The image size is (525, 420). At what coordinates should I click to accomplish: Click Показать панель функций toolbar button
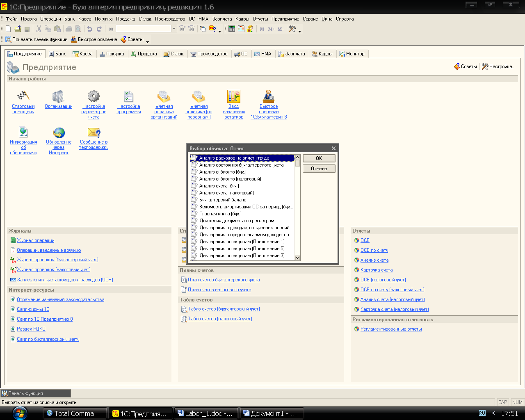click(x=36, y=39)
